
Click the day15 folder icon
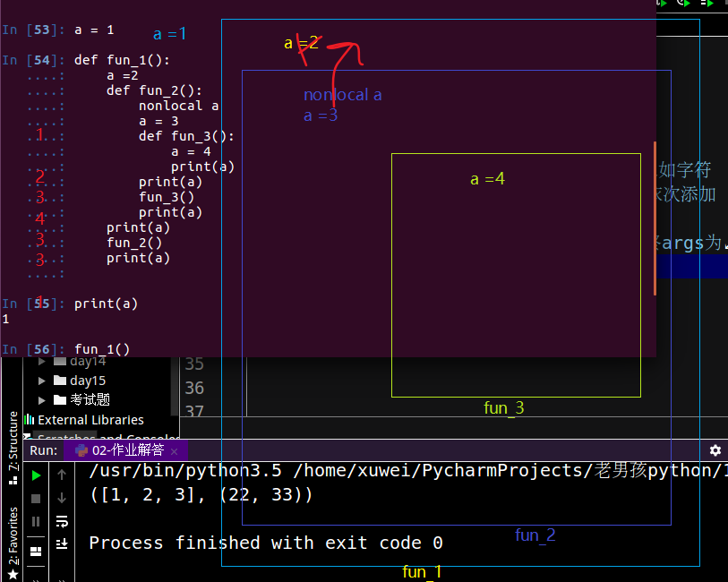click(x=60, y=381)
